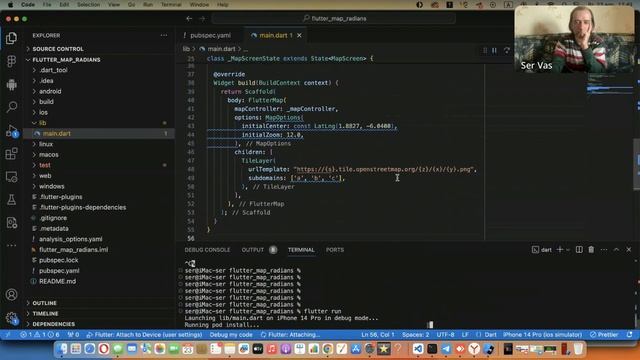Open Remote Explorer view in activity bar
The width and height of the screenshot is (640, 360).
[11, 177]
